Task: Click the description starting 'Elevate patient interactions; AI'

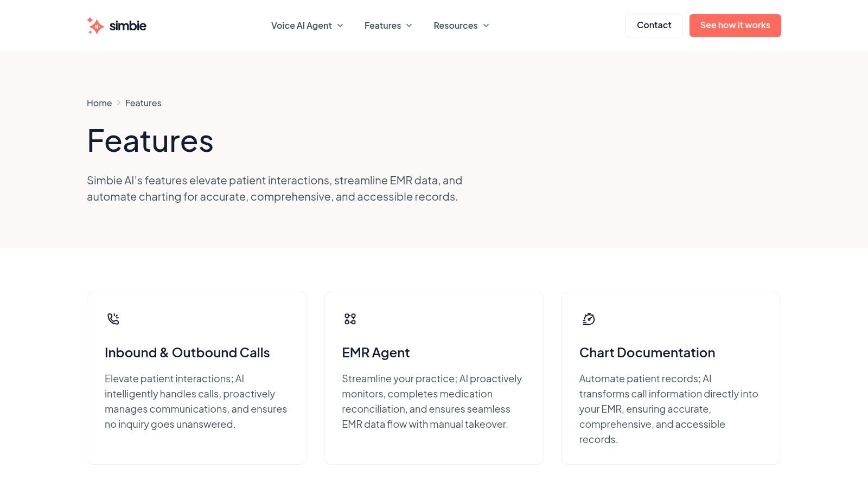Action: coord(196,401)
